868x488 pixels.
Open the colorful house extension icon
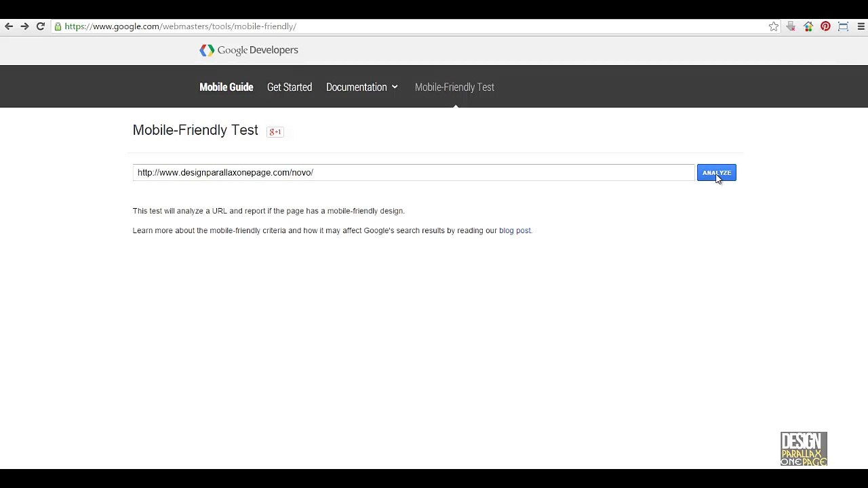[808, 26]
